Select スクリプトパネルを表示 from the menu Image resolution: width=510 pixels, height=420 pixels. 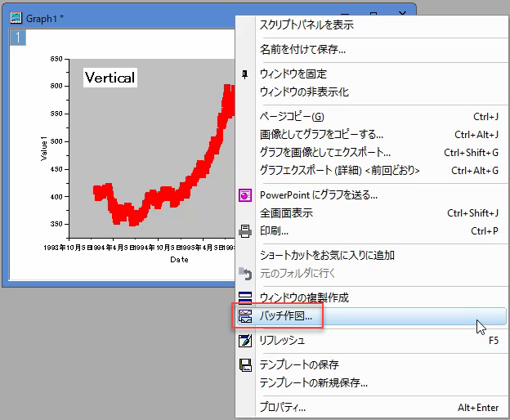(371, 25)
